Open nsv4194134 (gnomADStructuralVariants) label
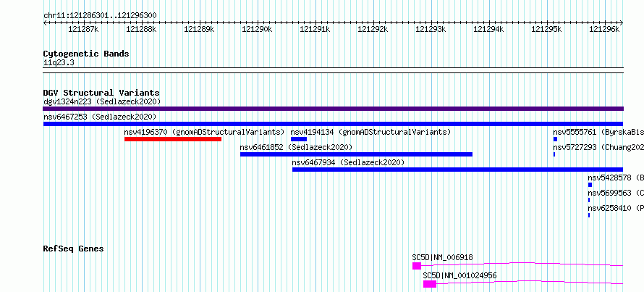This screenshot has width=644, height=292. coord(370,132)
